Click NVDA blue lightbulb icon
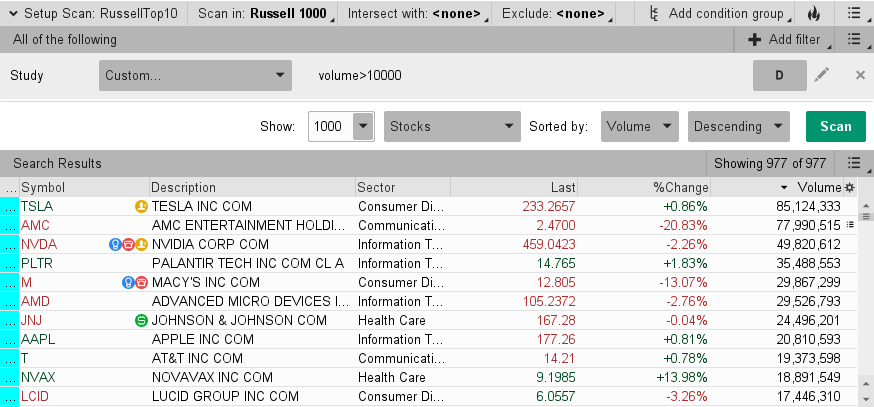 115,245
